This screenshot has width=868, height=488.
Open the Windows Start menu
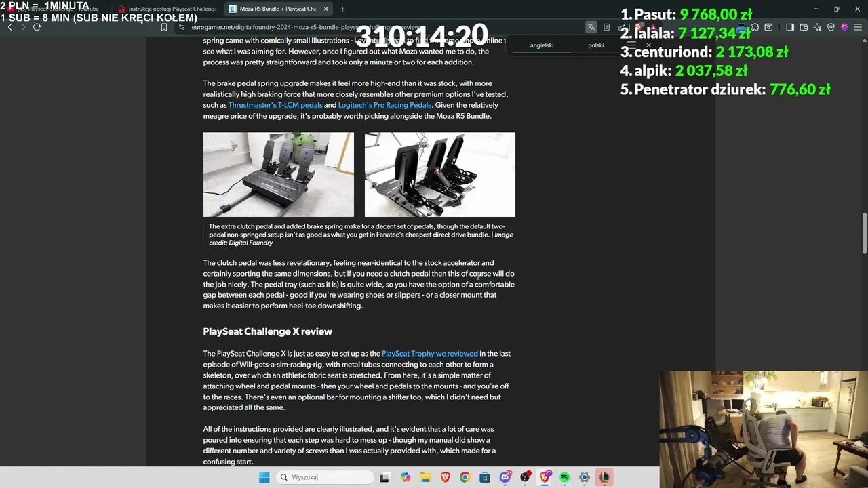[264, 477]
